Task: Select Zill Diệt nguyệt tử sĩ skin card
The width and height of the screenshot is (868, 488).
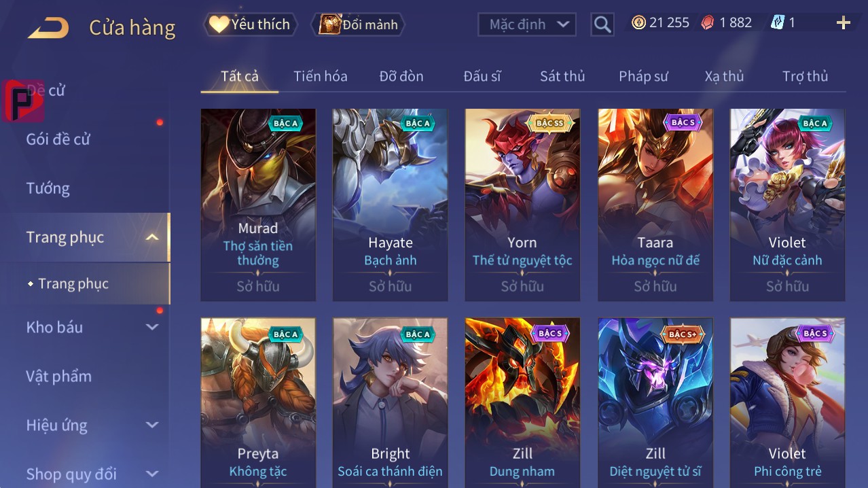Action: click(x=655, y=402)
